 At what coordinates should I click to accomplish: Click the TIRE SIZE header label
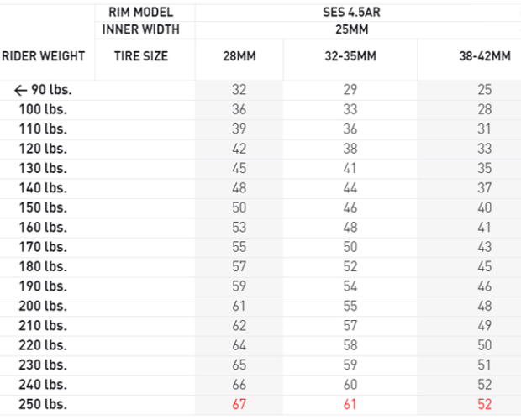pos(141,56)
